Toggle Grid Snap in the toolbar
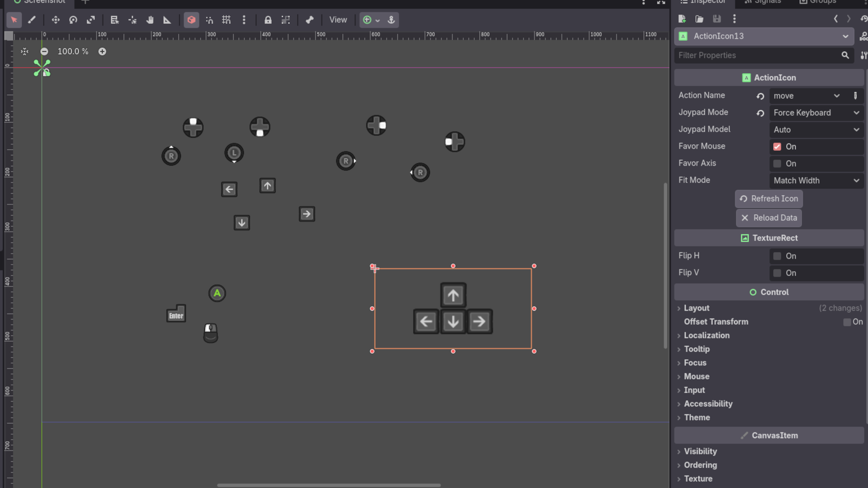 click(x=226, y=20)
